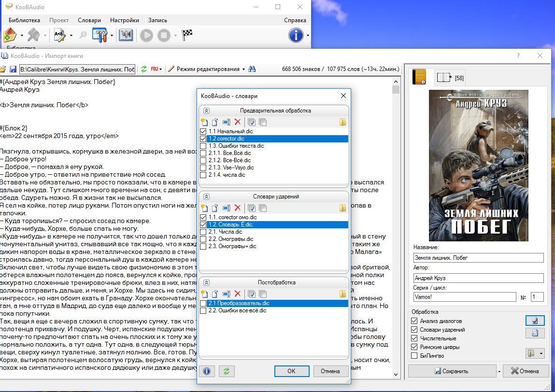555x392 pixels.
Task: Click the add book icon with green plus
Action: [10, 35]
